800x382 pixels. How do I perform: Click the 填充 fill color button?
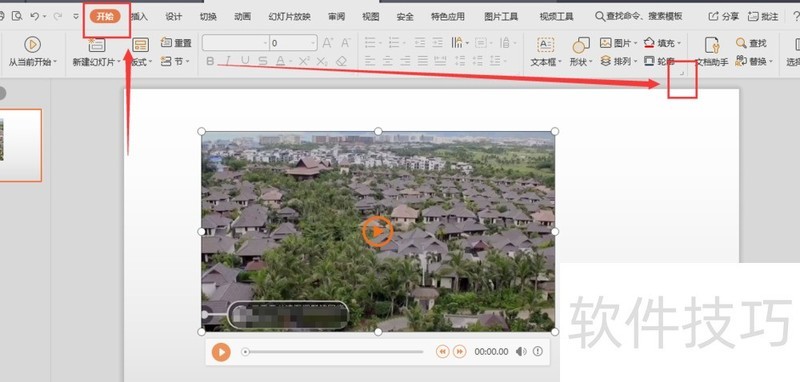[662, 43]
